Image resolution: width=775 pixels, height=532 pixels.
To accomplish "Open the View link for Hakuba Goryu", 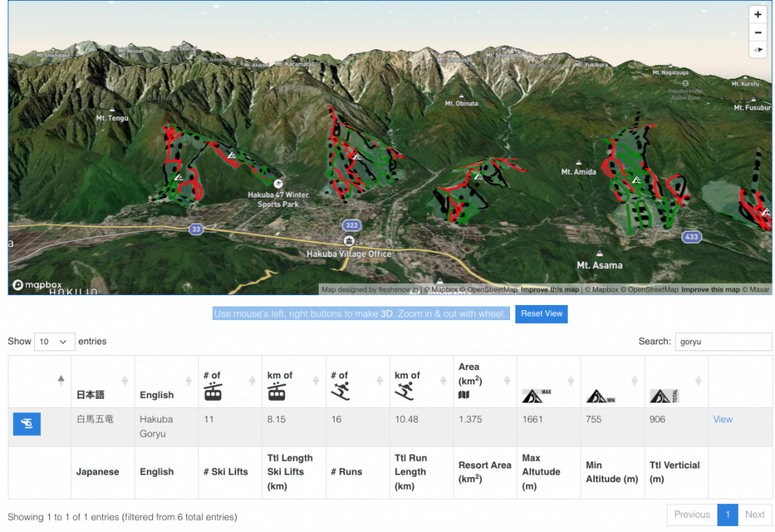I will click(x=723, y=419).
